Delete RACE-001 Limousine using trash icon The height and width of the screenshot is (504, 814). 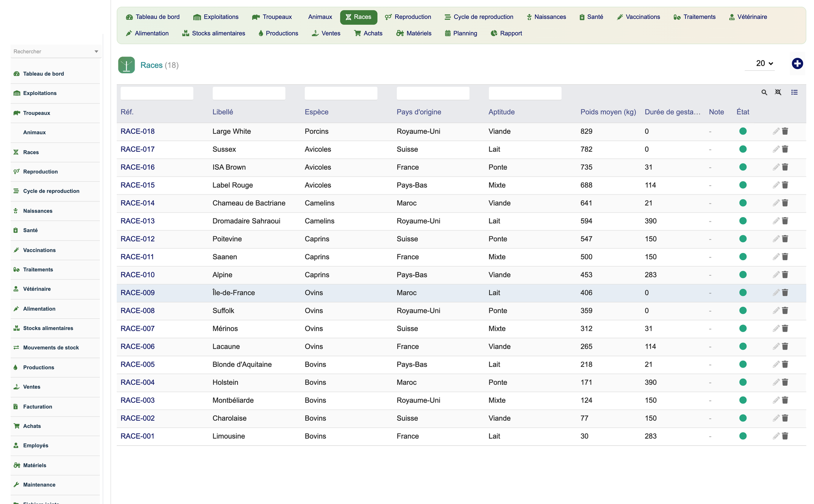click(x=785, y=436)
